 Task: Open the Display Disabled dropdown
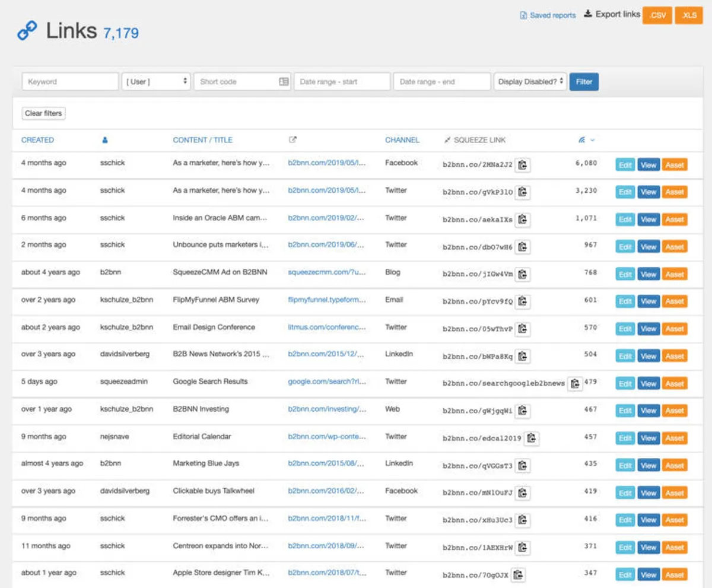tap(530, 82)
